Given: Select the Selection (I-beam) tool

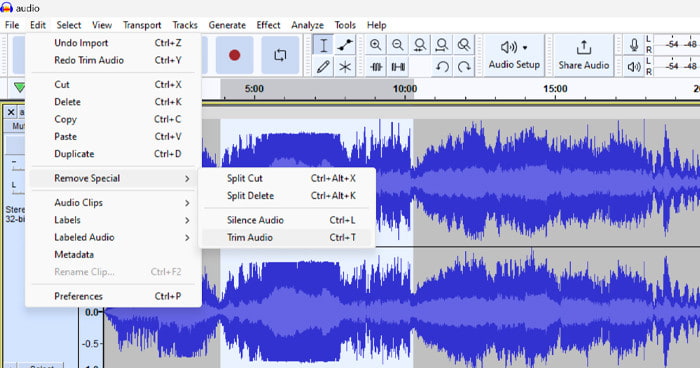Looking at the screenshot, I should pos(323,45).
